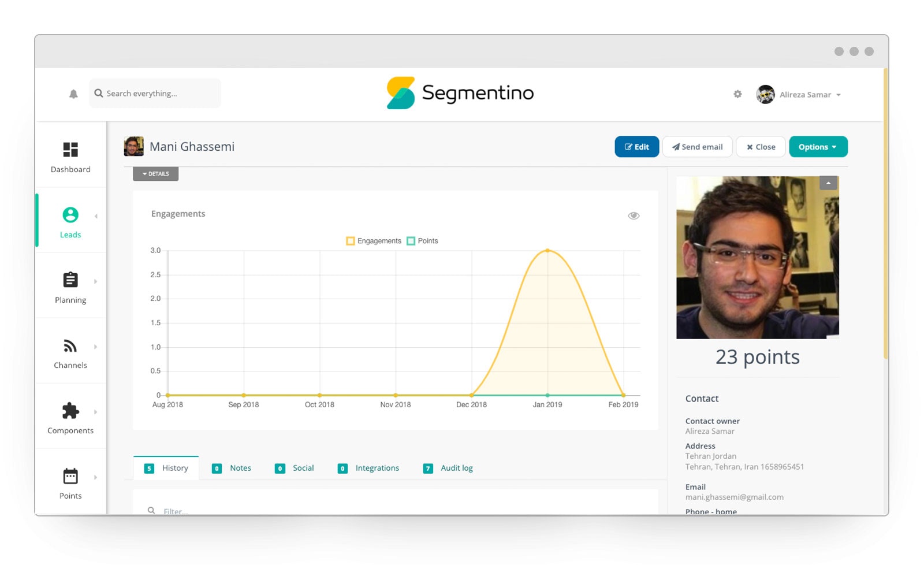The width and height of the screenshot is (924, 565).
Task: Toggle the Engagements chart visibility eye icon
Action: point(634,215)
